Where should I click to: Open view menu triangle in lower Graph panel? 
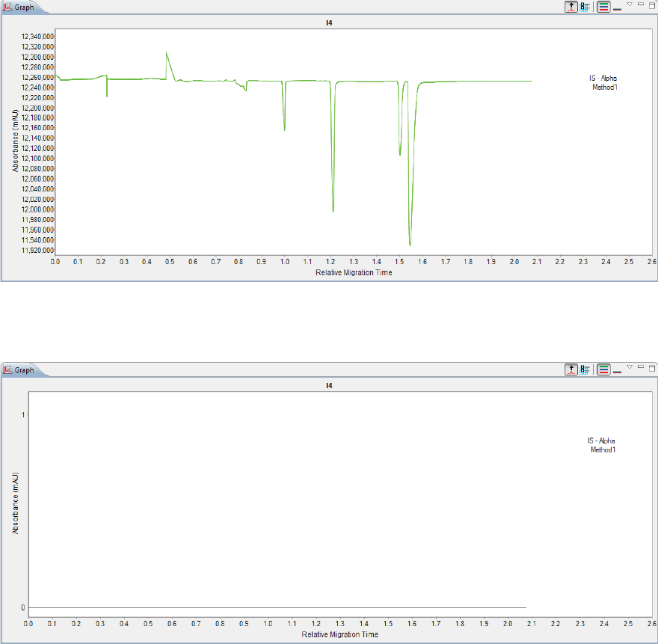tap(630, 367)
